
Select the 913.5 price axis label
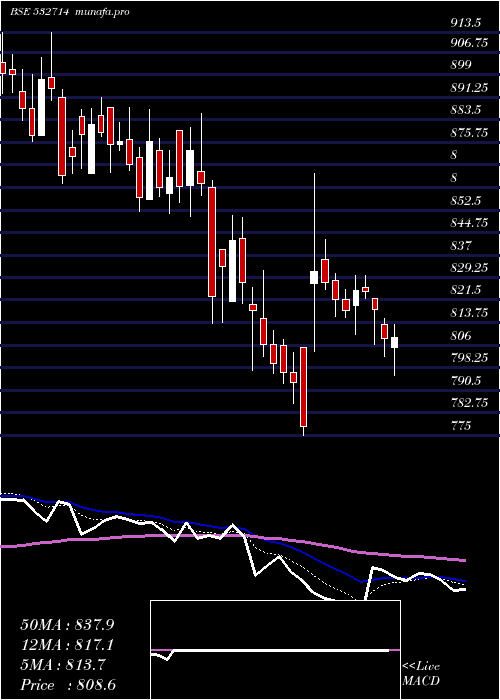465,24
